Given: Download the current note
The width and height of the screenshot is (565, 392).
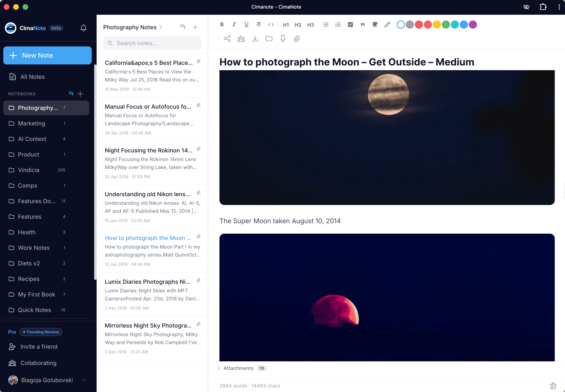Looking at the screenshot, I should click(255, 38).
